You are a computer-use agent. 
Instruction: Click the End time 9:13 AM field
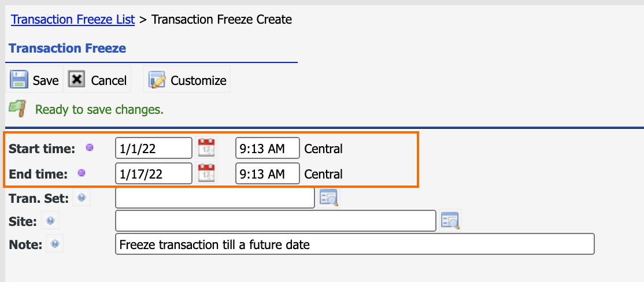(268, 173)
